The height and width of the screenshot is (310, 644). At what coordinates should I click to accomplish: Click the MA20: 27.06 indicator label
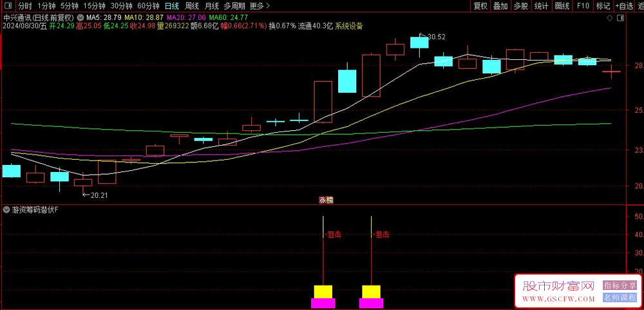point(186,17)
